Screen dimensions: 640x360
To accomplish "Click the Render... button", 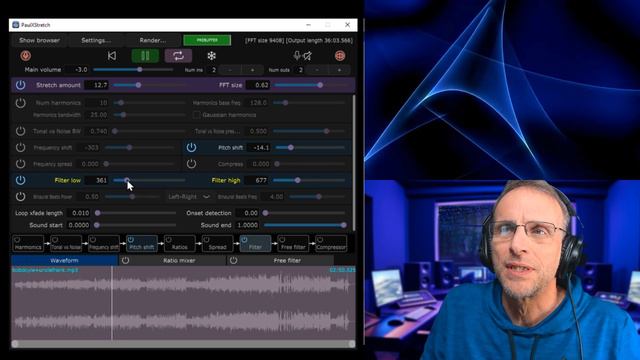I will click(153, 40).
